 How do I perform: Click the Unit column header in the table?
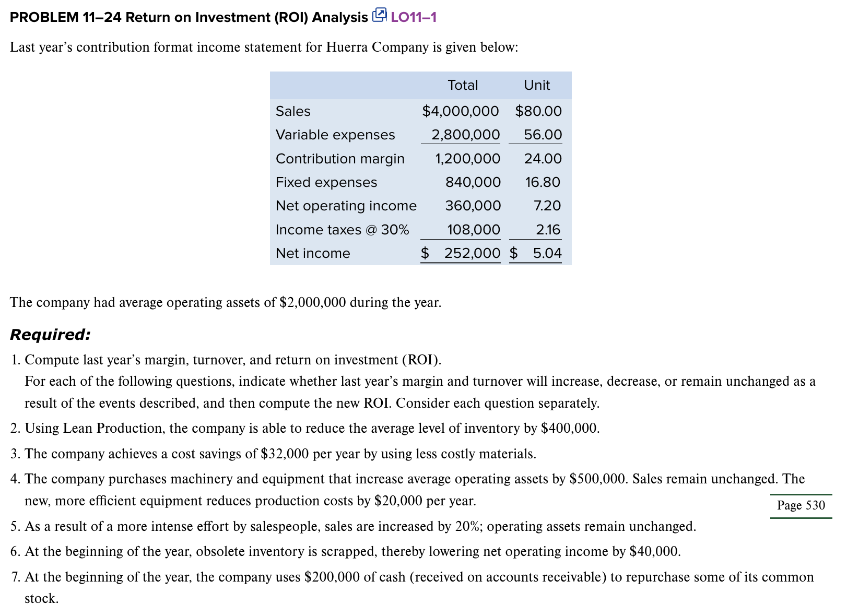coord(538,85)
